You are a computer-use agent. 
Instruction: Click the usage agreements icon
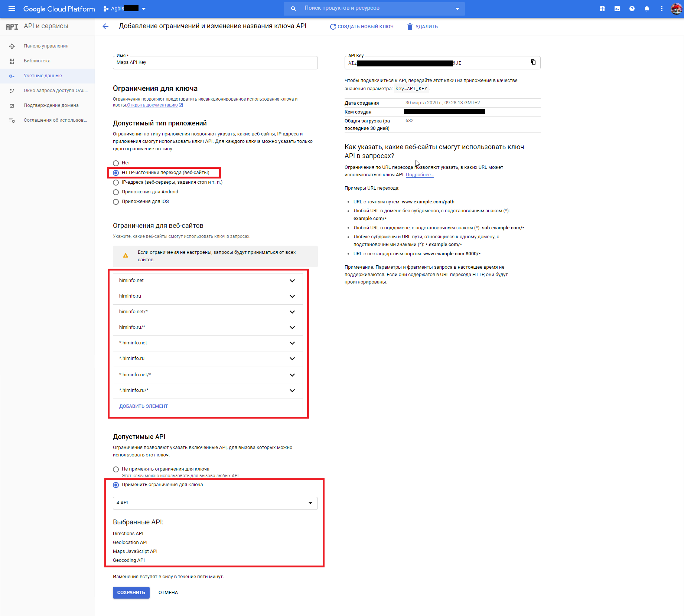(x=12, y=120)
